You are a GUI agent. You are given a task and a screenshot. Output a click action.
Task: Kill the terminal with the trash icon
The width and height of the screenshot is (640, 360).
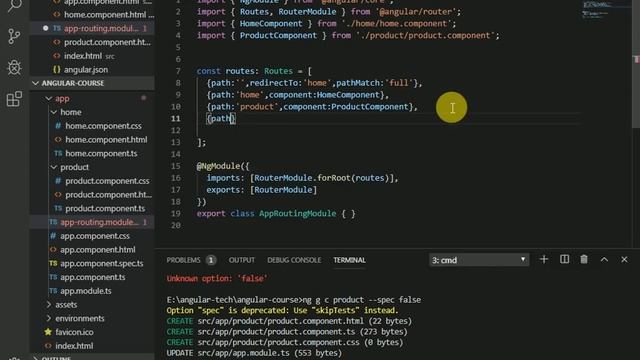(584, 260)
